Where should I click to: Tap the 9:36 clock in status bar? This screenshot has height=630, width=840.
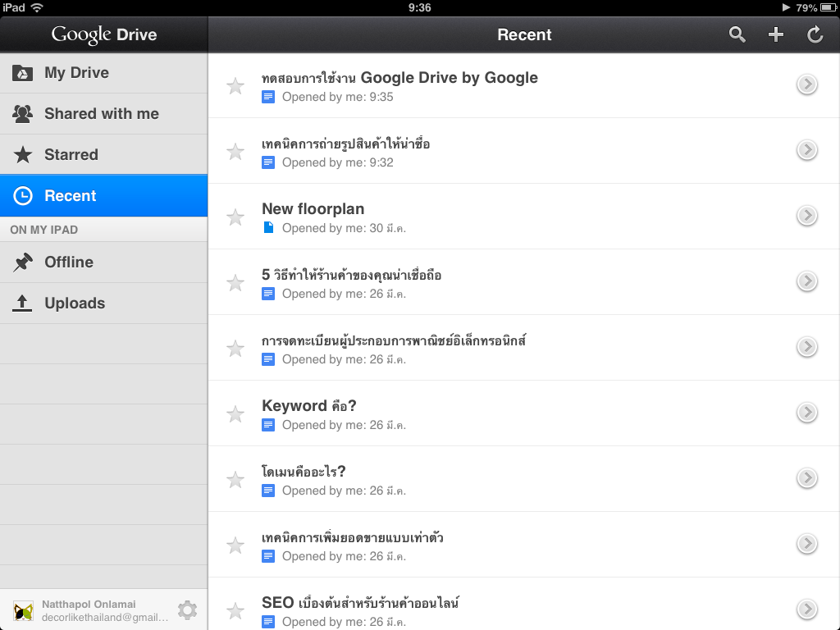[419, 7]
